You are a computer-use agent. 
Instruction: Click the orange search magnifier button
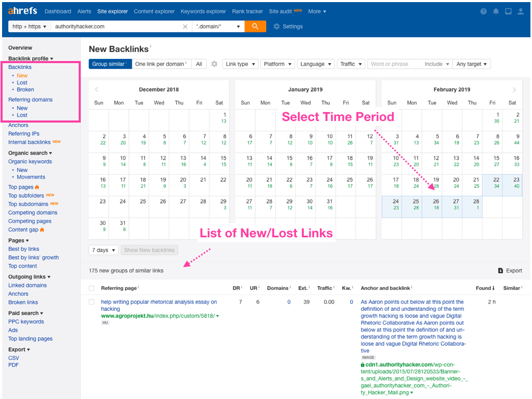click(255, 26)
